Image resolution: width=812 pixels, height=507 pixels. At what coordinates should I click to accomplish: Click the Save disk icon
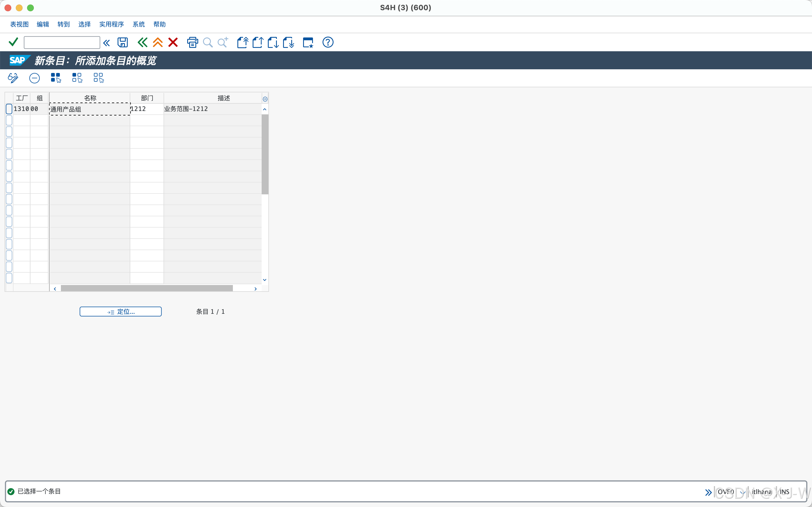[122, 43]
